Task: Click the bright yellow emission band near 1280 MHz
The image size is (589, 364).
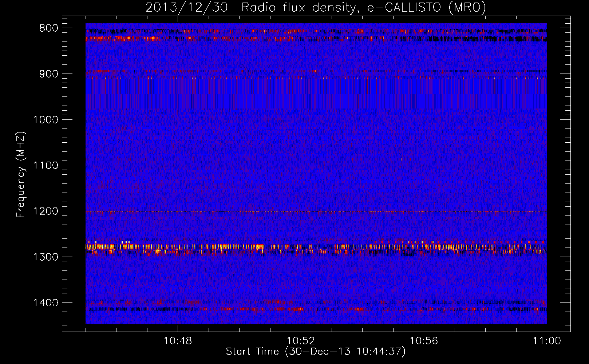Action: click(316, 247)
